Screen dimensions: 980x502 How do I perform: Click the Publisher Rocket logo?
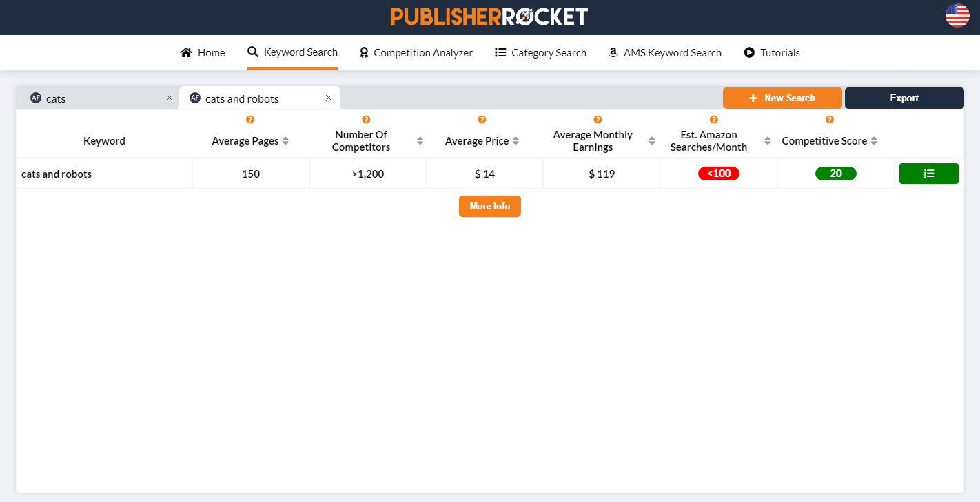489,17
